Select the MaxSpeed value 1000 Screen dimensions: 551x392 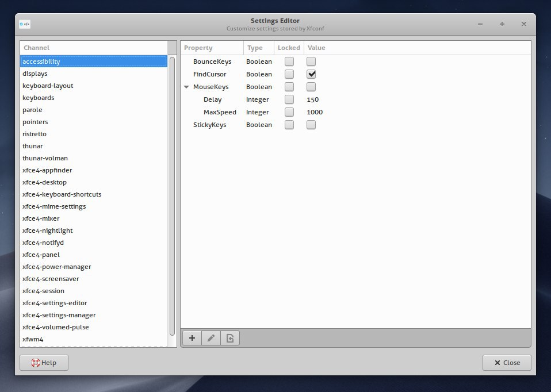pos(315,112)
